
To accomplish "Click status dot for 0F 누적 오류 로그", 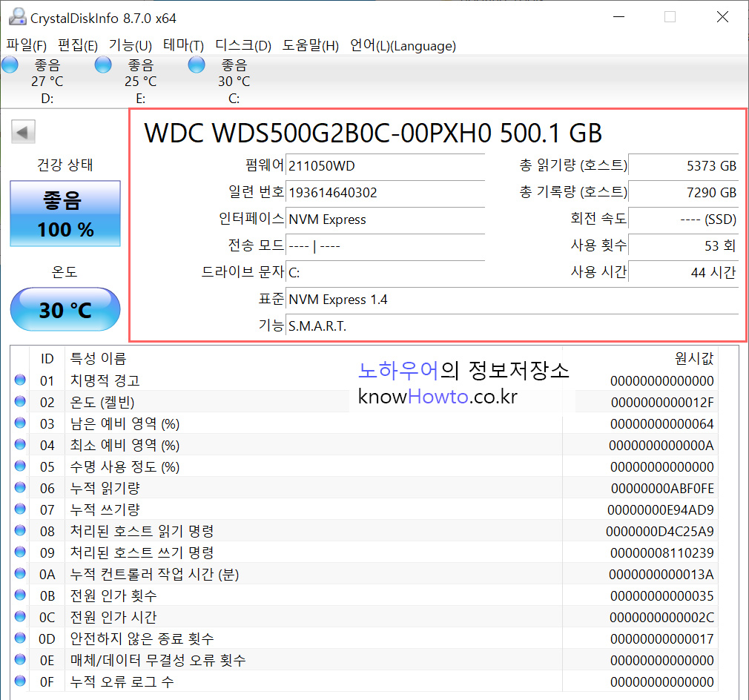I will 20,681.
